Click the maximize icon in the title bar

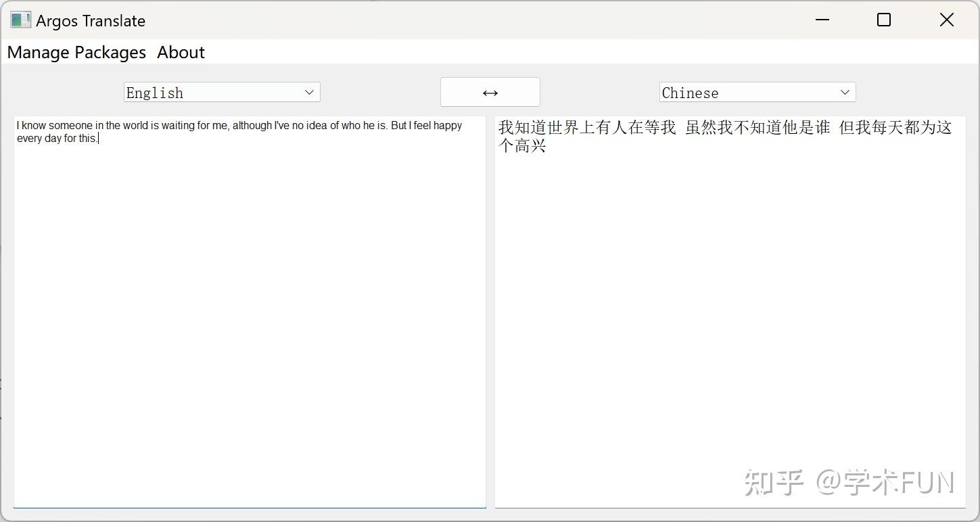[883, 20]
